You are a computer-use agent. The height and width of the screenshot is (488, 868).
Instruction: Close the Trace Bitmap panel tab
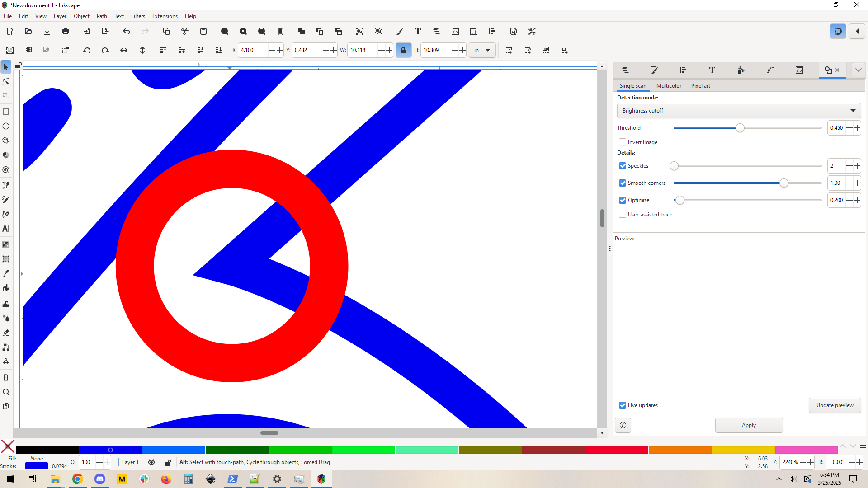[x=837, y=70]
